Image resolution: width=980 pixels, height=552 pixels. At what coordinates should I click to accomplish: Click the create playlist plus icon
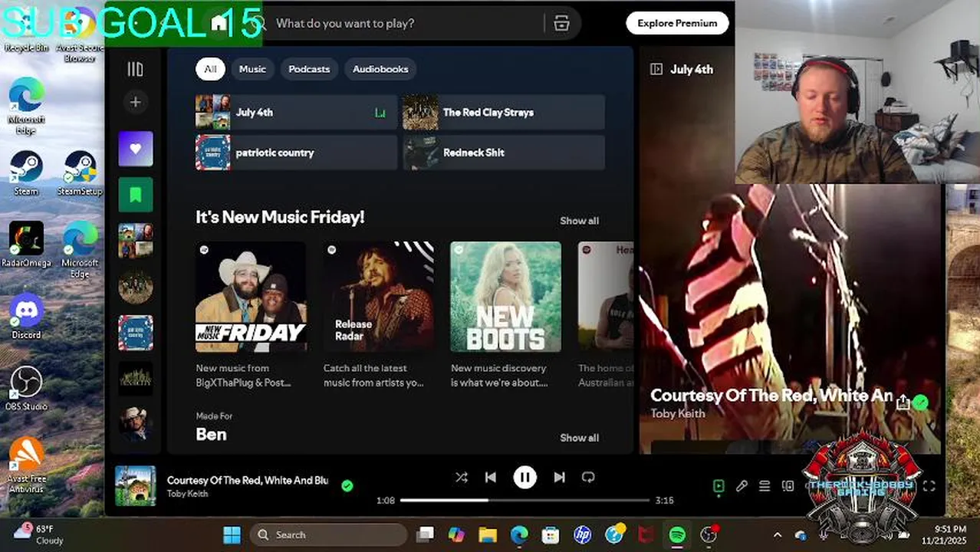coord(135,102)
